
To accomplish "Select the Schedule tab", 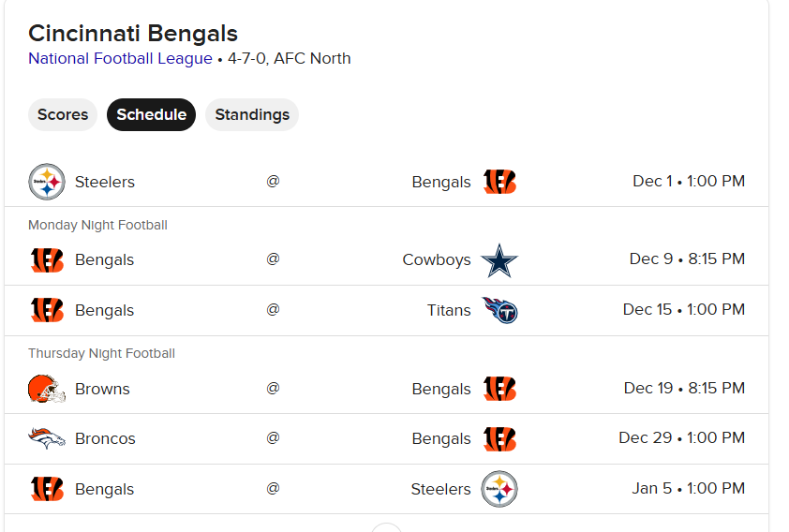I will point(152,114).
